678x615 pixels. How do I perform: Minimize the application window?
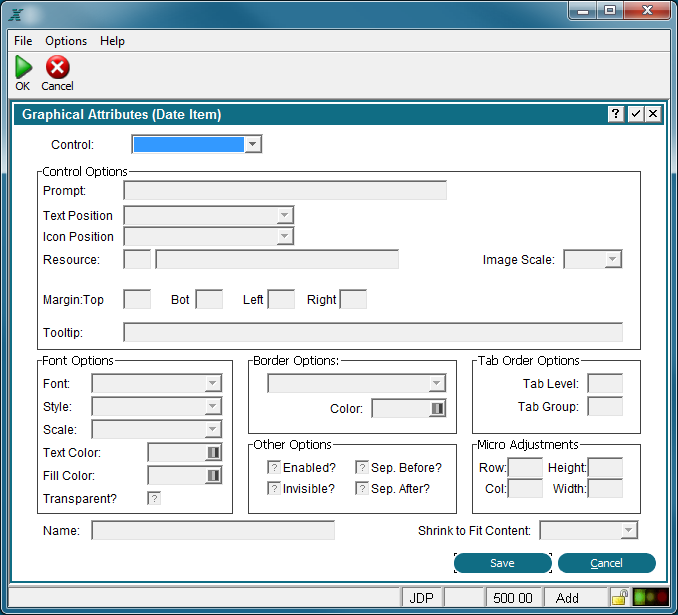click(x=583, y=10)
